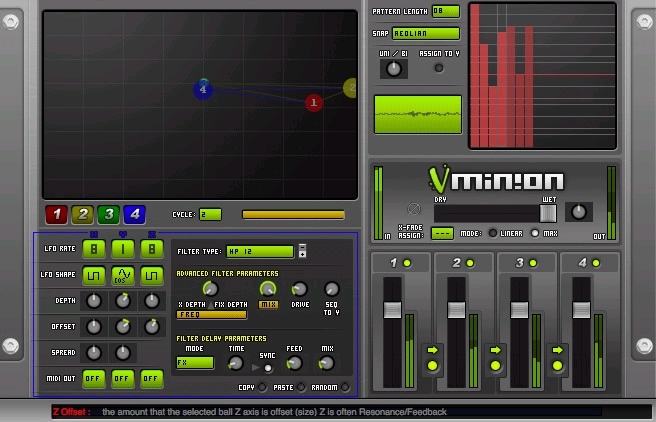Switch to green ball tab 3

pos(108,215)
